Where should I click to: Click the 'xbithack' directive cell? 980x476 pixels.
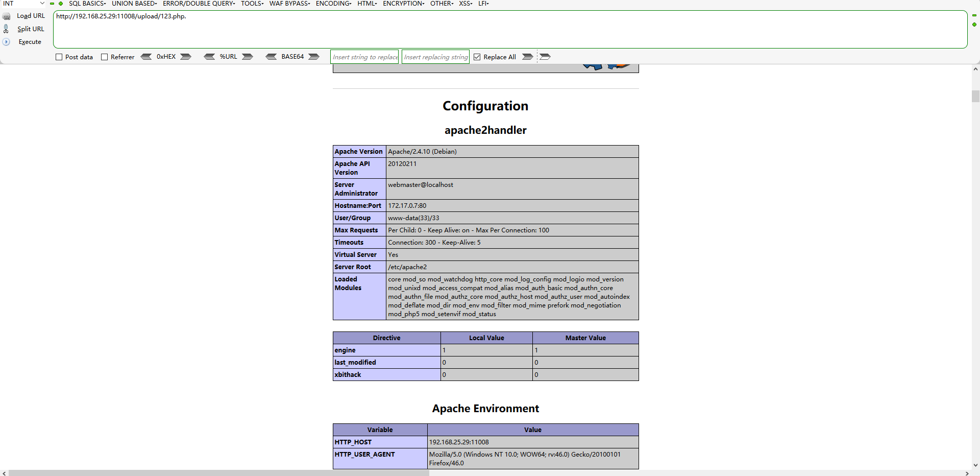pos(387,375)
